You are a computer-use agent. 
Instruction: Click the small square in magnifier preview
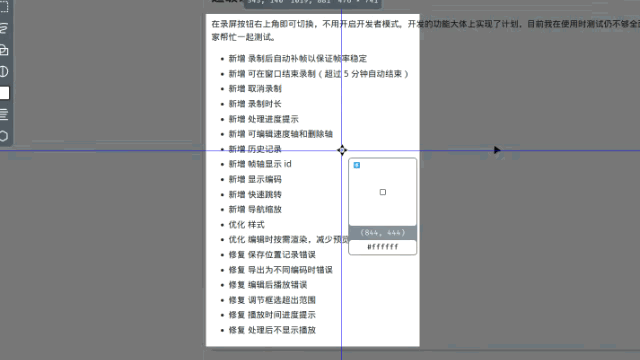[382, 192]
